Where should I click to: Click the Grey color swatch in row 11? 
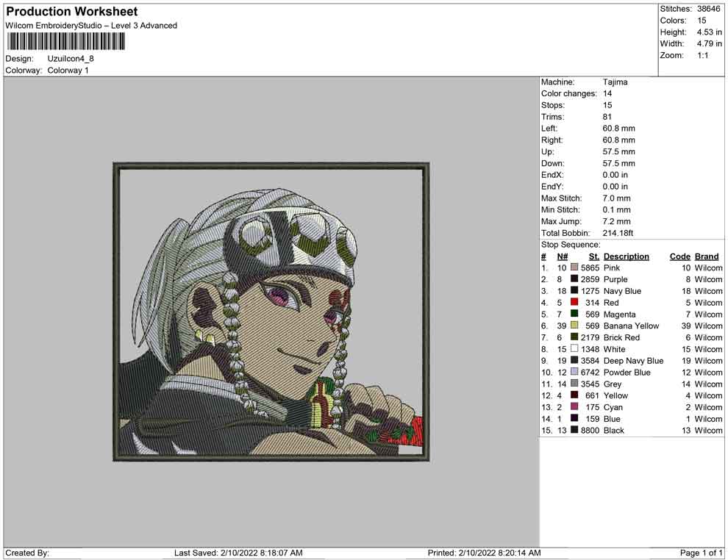click(574, 383)
